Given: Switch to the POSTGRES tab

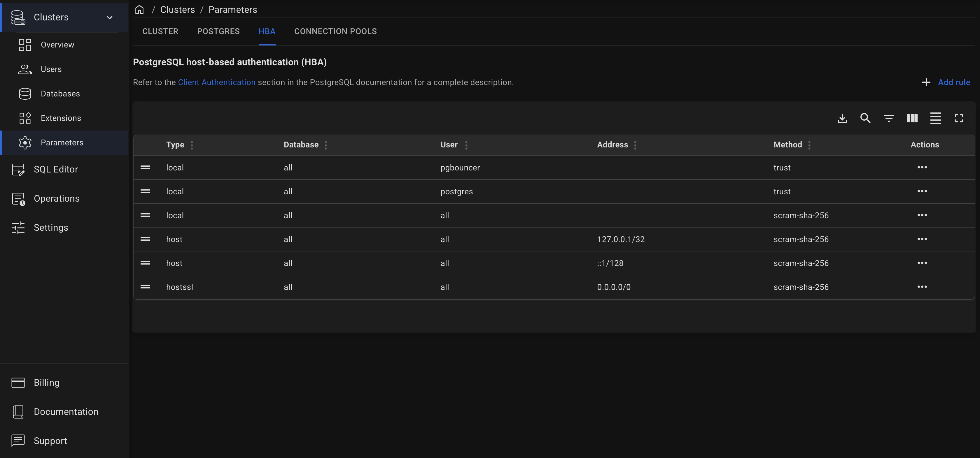Looking at the screenshot, I should [x=218, y=31].
